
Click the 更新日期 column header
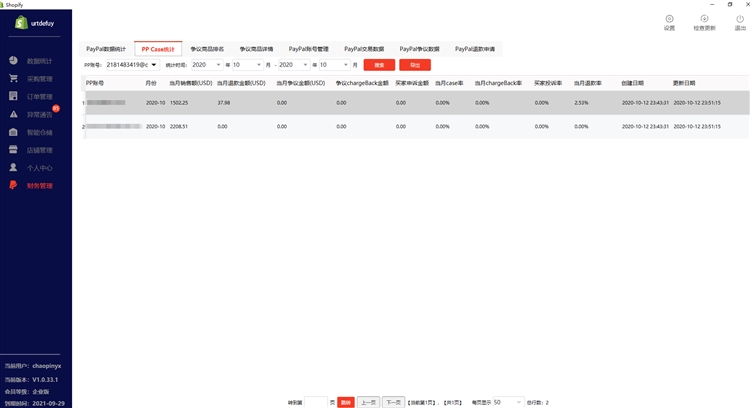click(684, 83)
